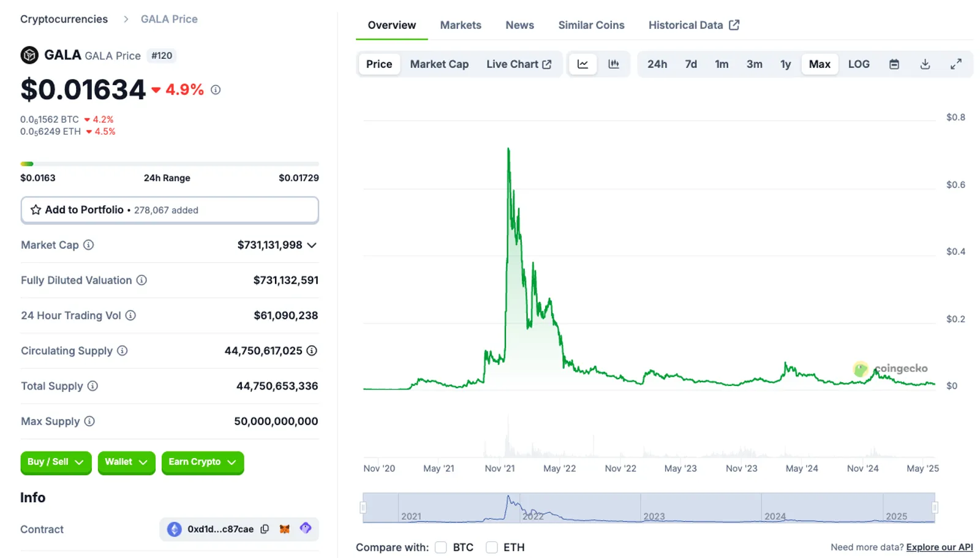980x558 pixels.
Task: Copy the contract address icon
Action: [x=265, y=529]
